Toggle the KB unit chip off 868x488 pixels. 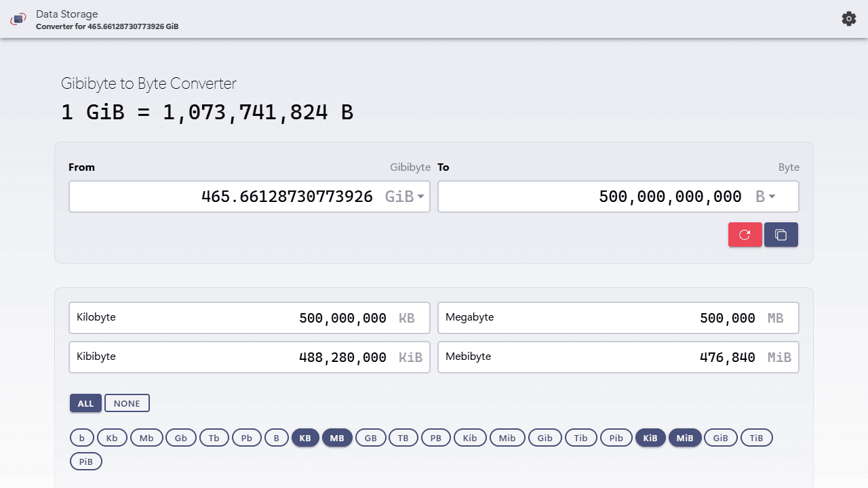[x=305, y=438]
